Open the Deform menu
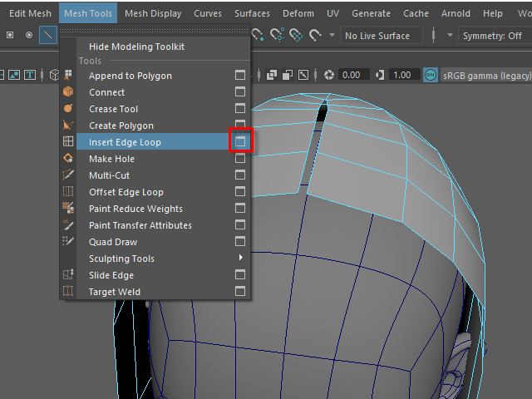The image size is (532, 399). pyautogui.click(x=299, y=13)
